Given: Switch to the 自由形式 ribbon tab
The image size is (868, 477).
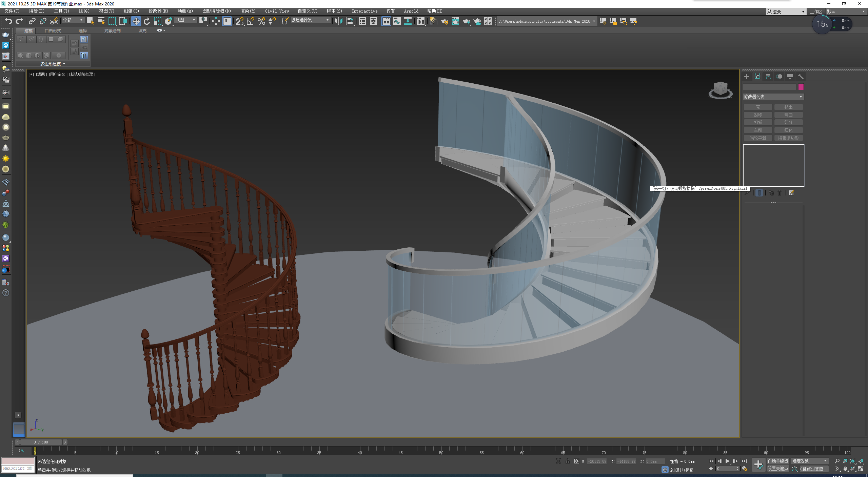Looking at the screenshot, I should (x=53, y=31).
